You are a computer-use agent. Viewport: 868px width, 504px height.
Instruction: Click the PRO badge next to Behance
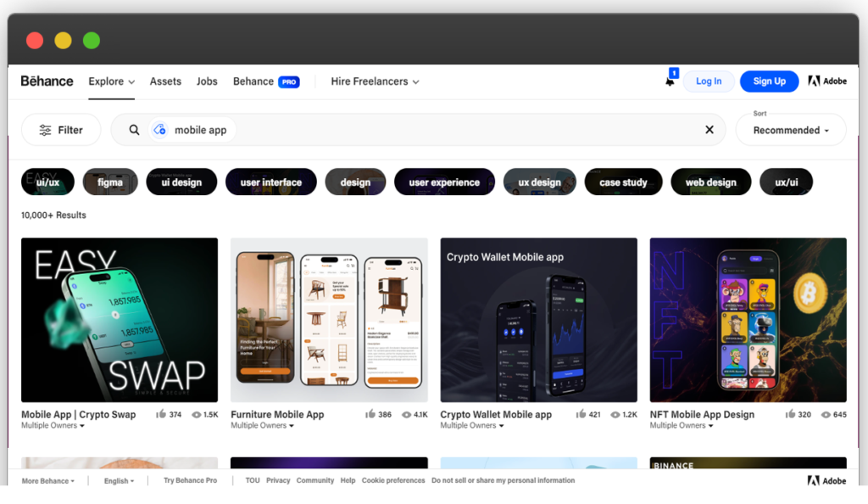coord(289,82)
